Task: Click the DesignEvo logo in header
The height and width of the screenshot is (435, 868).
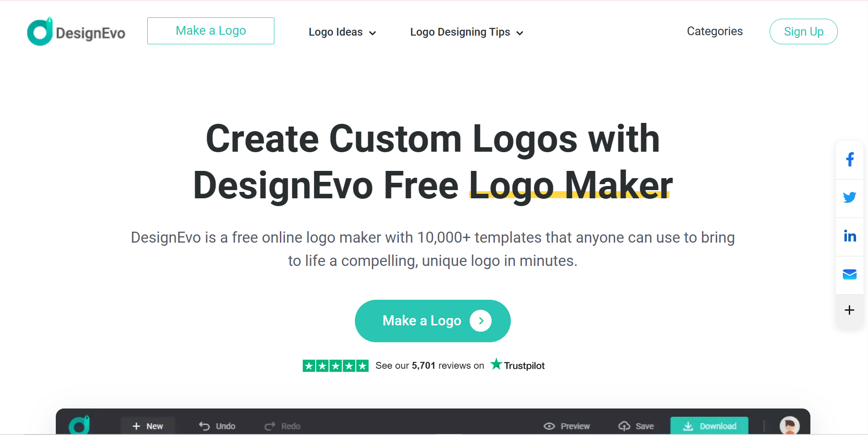Action: click(x=76, y=32)
